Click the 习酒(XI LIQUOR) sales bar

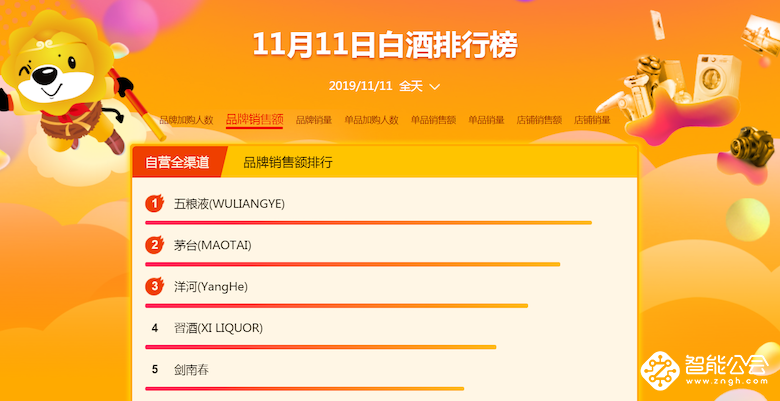pos(320,347)
